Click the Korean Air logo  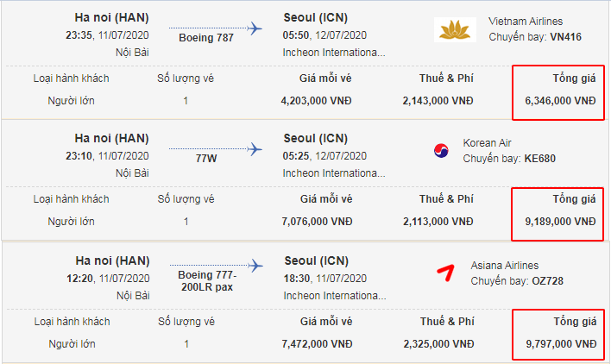[x=442, y=152]
